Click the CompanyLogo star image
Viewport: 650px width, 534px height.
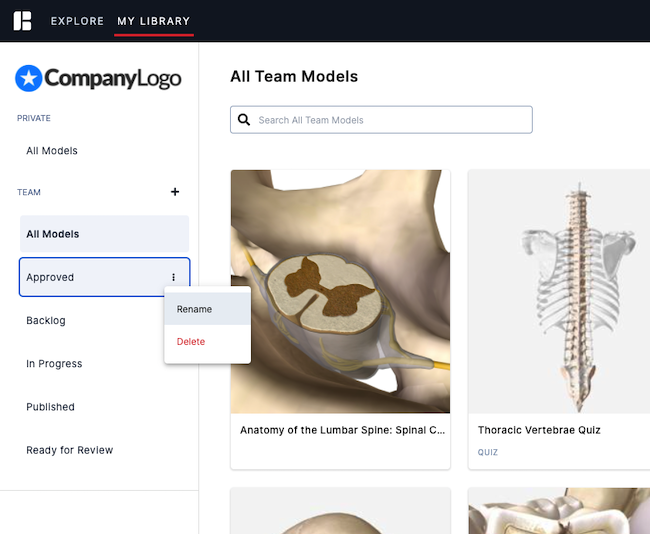(x=29, y=78)
